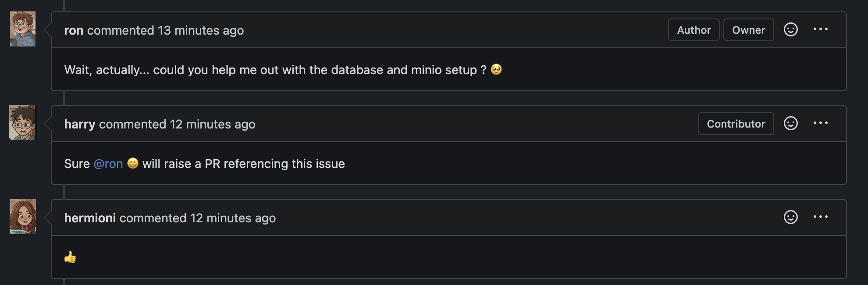Viewport: 868px width, 285px height.
Task: Click harry's profile avatar
Action: (23, 123)
